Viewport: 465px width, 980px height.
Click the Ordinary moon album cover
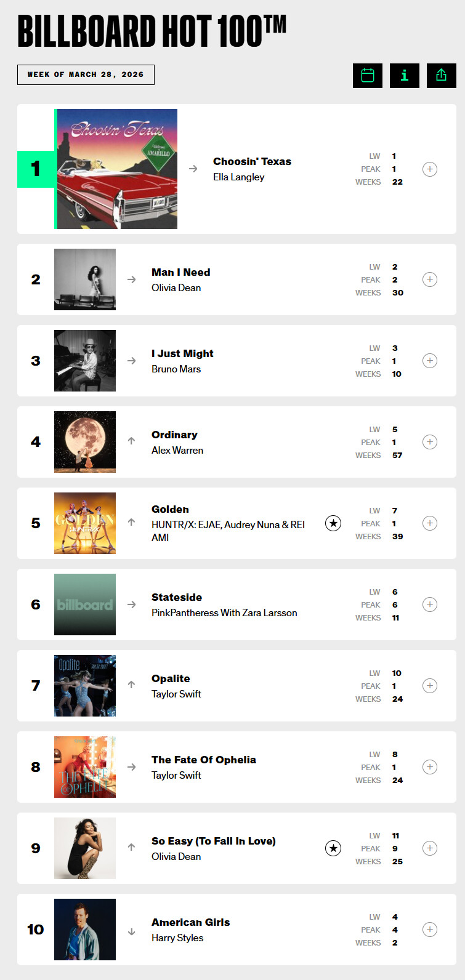coord(85,442)
